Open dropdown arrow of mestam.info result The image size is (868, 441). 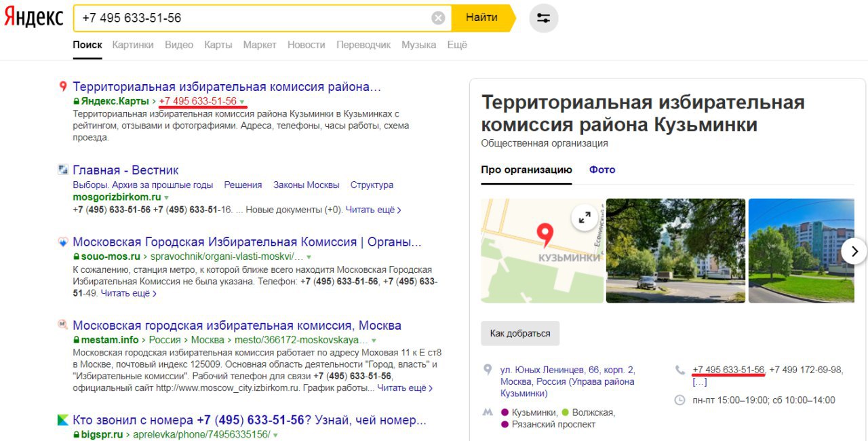coord(374,340)
